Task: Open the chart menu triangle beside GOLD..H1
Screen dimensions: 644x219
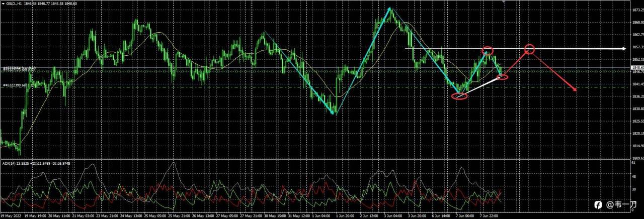Action: tap(3, 3)
